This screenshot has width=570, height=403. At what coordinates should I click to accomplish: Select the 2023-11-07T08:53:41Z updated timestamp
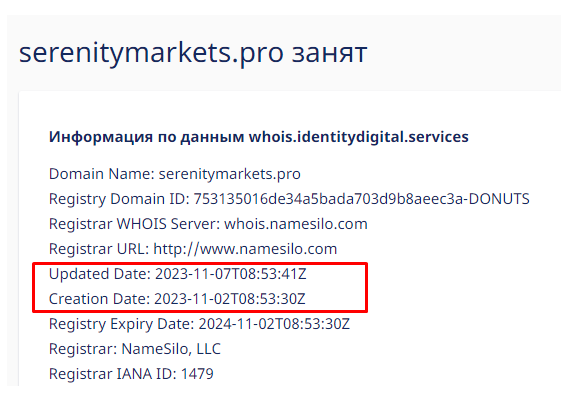coord(231,274)
